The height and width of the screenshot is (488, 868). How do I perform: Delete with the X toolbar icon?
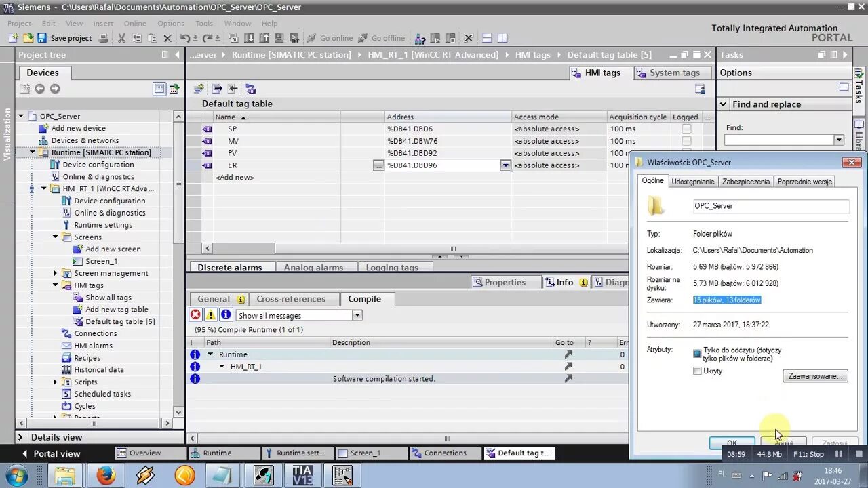167,38
